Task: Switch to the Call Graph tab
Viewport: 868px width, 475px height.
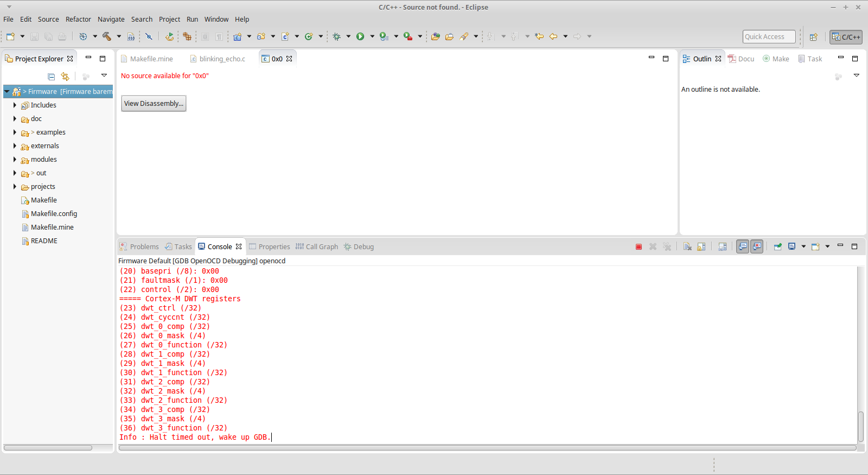Action: (x=317, y=246)
